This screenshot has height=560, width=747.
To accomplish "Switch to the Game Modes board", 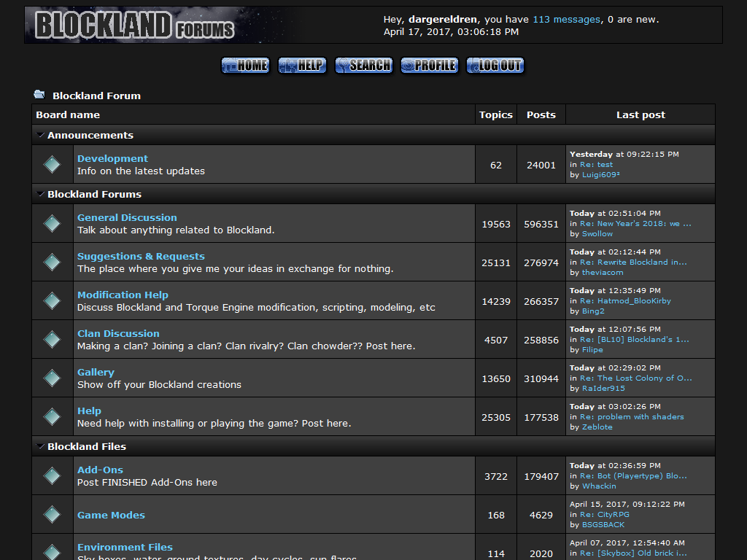I will (x=111, y=515).
